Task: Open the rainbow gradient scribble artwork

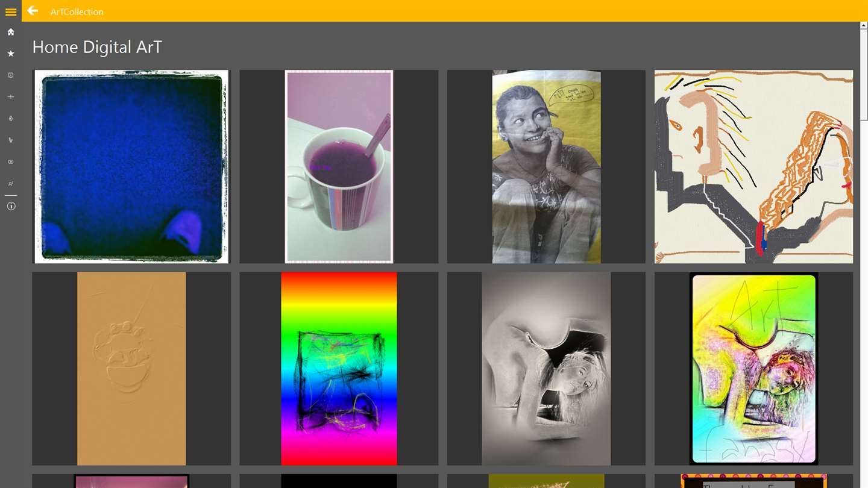Action: (339, 369)
